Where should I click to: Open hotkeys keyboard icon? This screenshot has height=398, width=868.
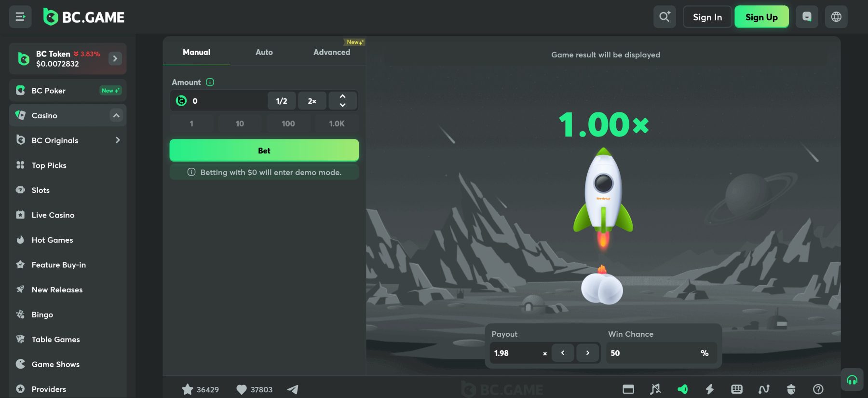pos(737,389)
